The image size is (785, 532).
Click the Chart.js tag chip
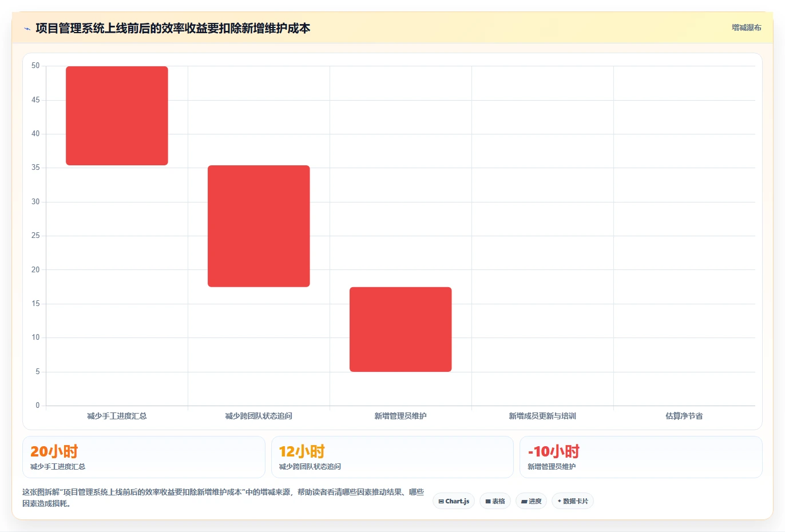454,501
